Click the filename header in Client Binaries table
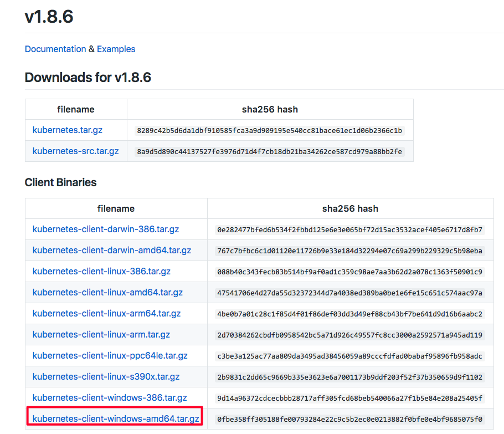The image size is (504, 434). [x=116, y=208]
